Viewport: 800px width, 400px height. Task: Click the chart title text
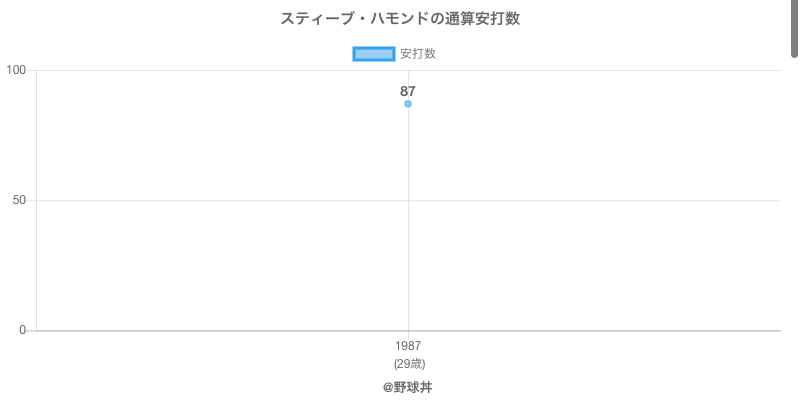400,18
